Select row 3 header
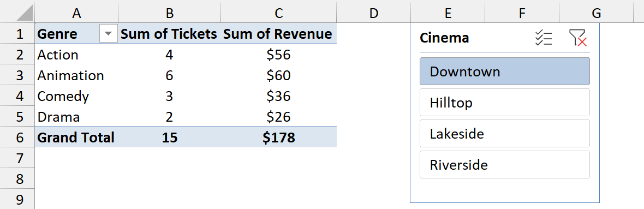 [17, 75]
